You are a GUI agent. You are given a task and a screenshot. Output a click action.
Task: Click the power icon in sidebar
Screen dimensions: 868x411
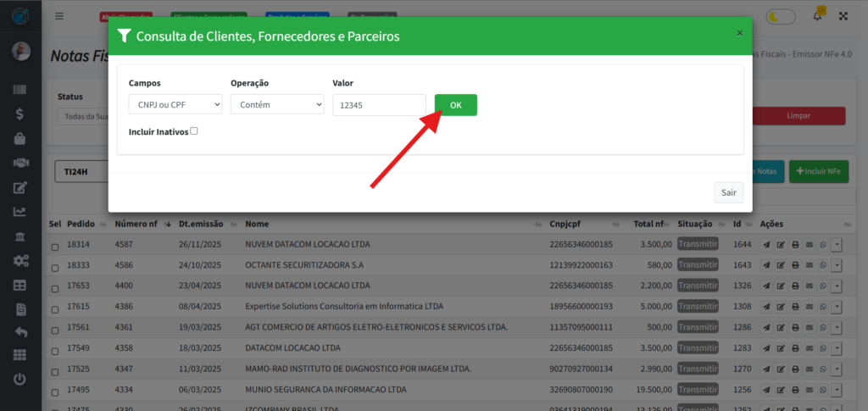click(x=20, y=380)
